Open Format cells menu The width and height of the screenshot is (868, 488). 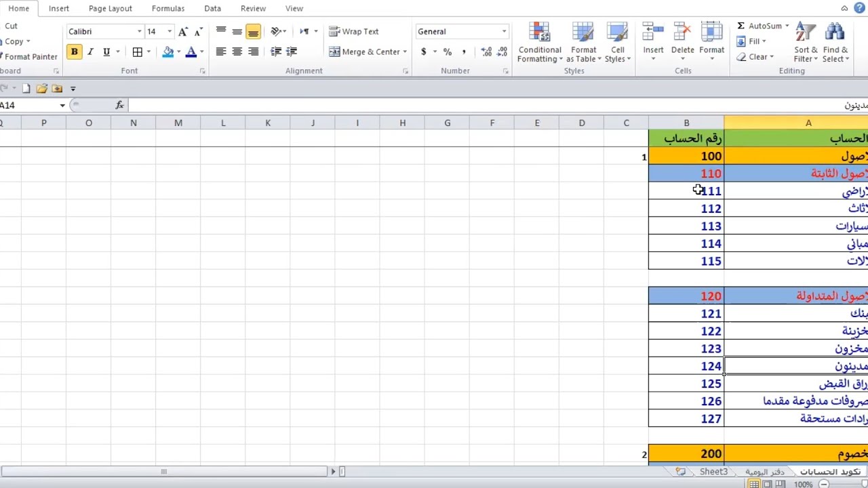711,43
